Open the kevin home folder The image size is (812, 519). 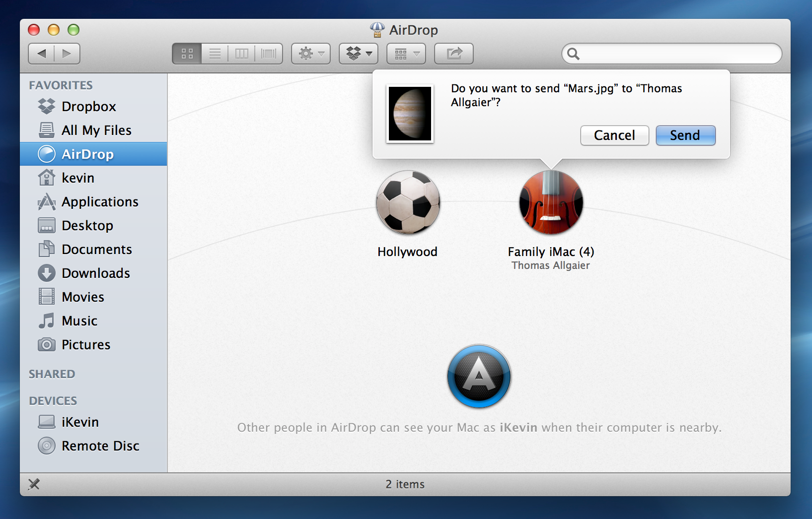click(x=93, y=178)
